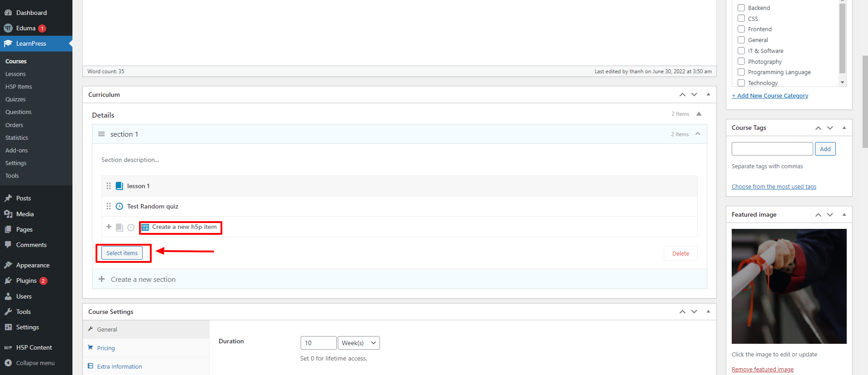Click the lesson 1 drag handle dots
The height and width of the screenshot is (375, 868).
(x=109, y=186)
